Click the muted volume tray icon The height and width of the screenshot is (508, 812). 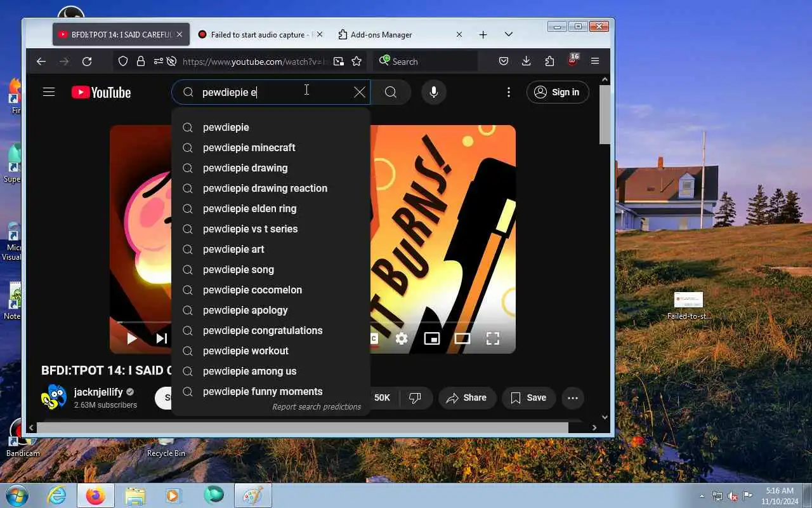click(733, 496)
